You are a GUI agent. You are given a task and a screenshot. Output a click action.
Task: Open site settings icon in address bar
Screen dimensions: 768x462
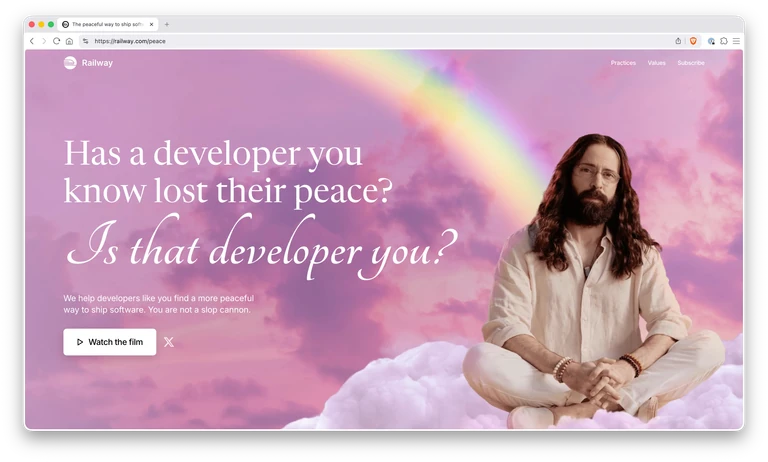85,41
